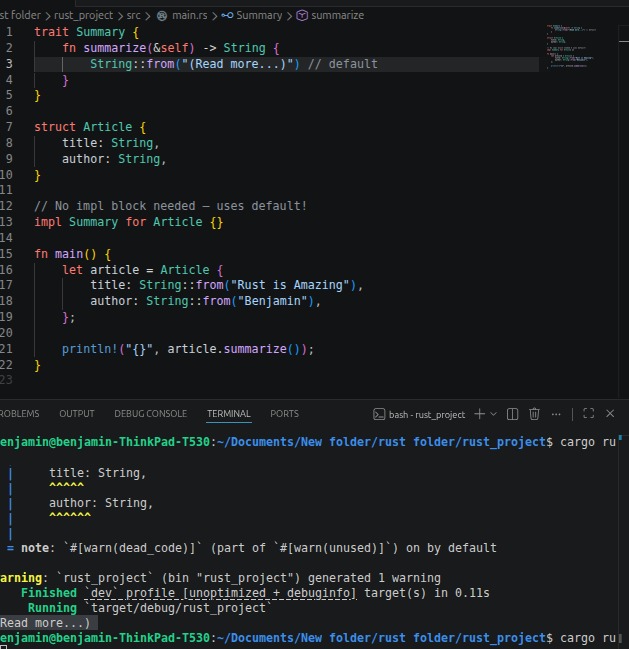Click line number 21 in the gutter
The image size is (629, 649).
(x=6, y=349)
